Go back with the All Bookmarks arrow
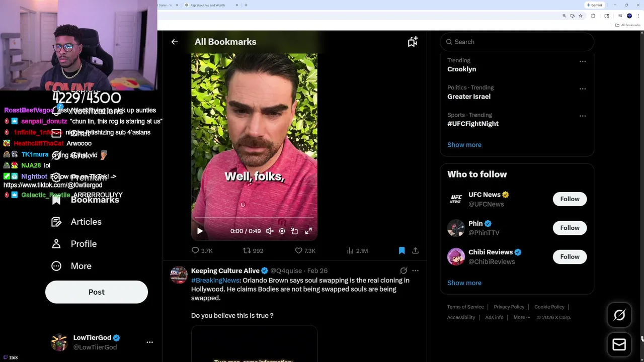This screenshot has width=644, height=362. [x=175, y=42]
